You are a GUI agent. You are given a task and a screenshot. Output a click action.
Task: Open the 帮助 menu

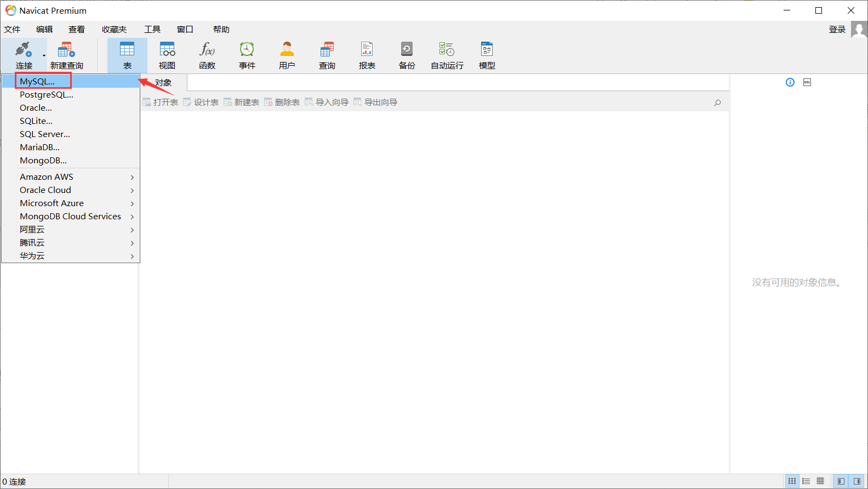click(221, 30)
